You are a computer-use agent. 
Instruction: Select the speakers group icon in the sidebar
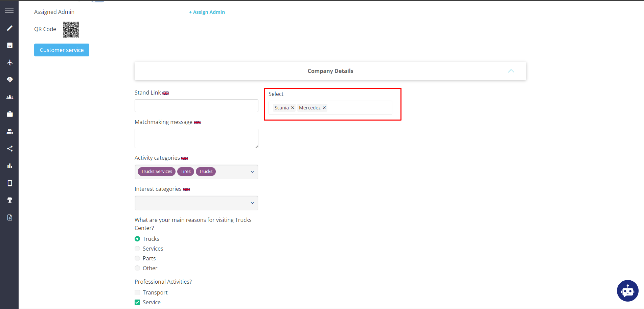coord(9,97)
